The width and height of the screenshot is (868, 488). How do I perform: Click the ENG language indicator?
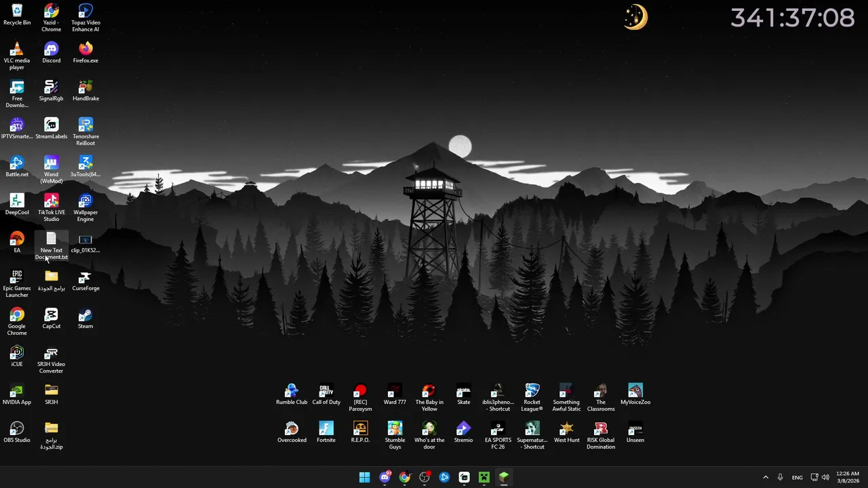pyautogui.click(x=797, y=477)
